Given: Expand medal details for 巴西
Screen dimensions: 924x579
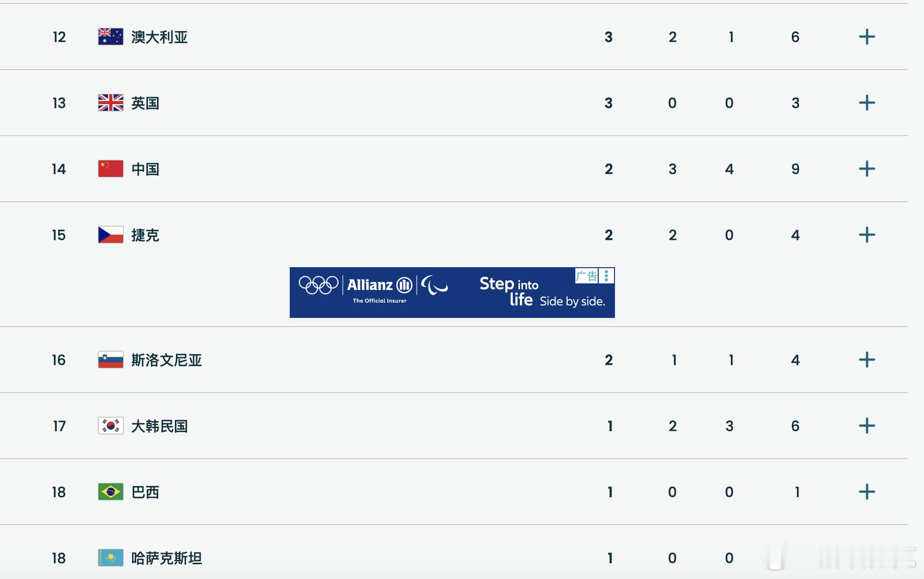Looking at the screenshot, I should coord(868,492).
